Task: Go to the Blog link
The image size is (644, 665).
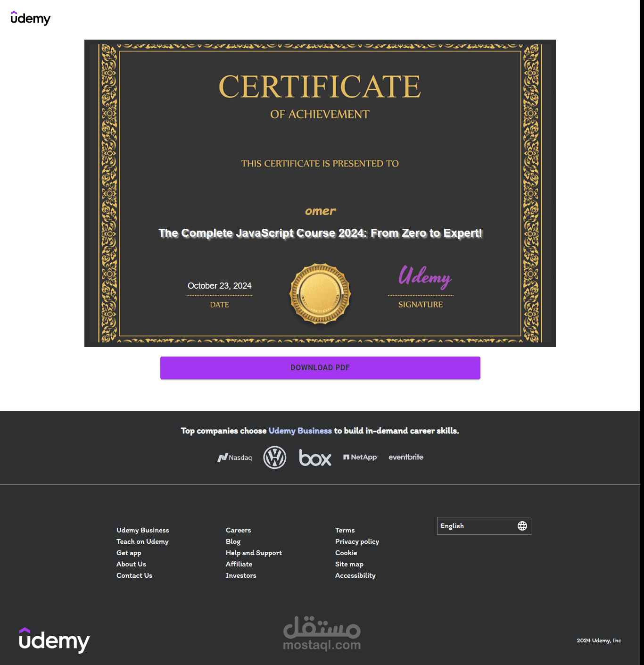Action: pyautogui.click(x=233, y=541)
